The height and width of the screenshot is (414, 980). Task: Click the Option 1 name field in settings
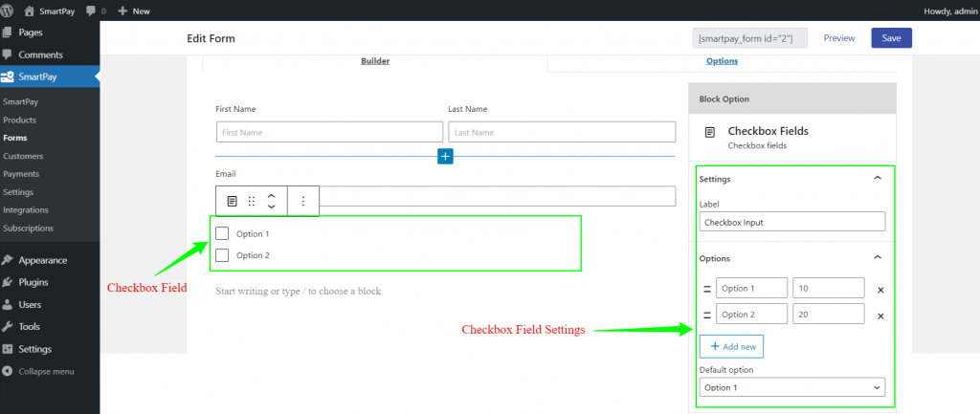(x=752, y=289)
